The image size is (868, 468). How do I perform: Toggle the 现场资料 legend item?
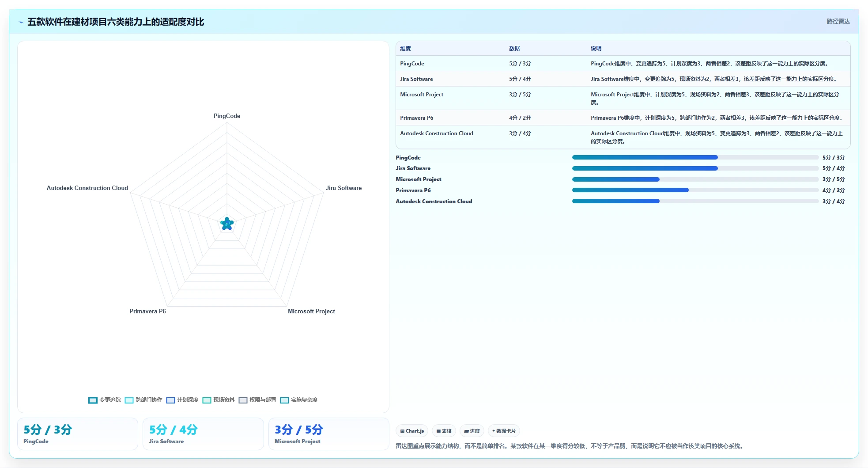pyautogui.click(x=219, y=400)
